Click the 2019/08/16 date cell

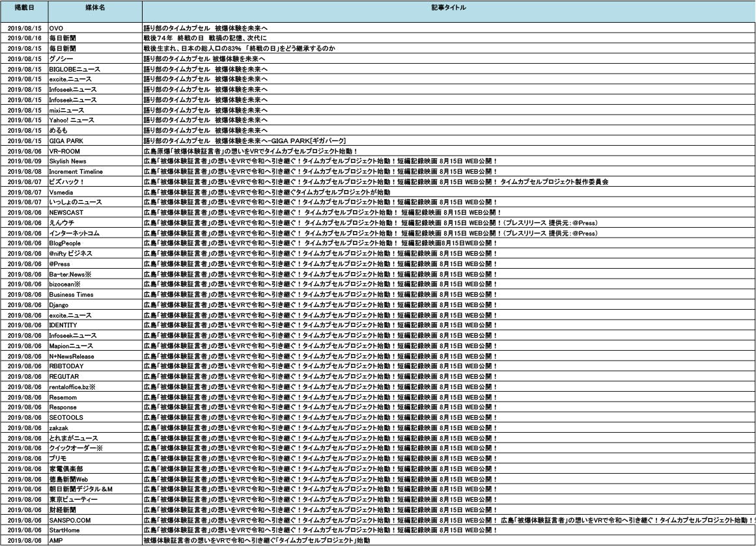24,39
